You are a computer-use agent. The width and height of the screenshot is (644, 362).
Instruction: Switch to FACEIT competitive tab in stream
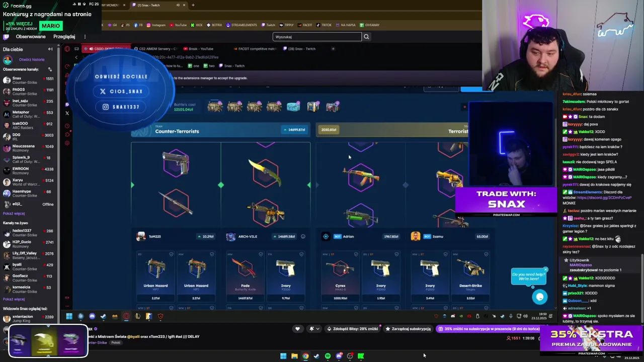pyautogui.click(x=256, y=49)
